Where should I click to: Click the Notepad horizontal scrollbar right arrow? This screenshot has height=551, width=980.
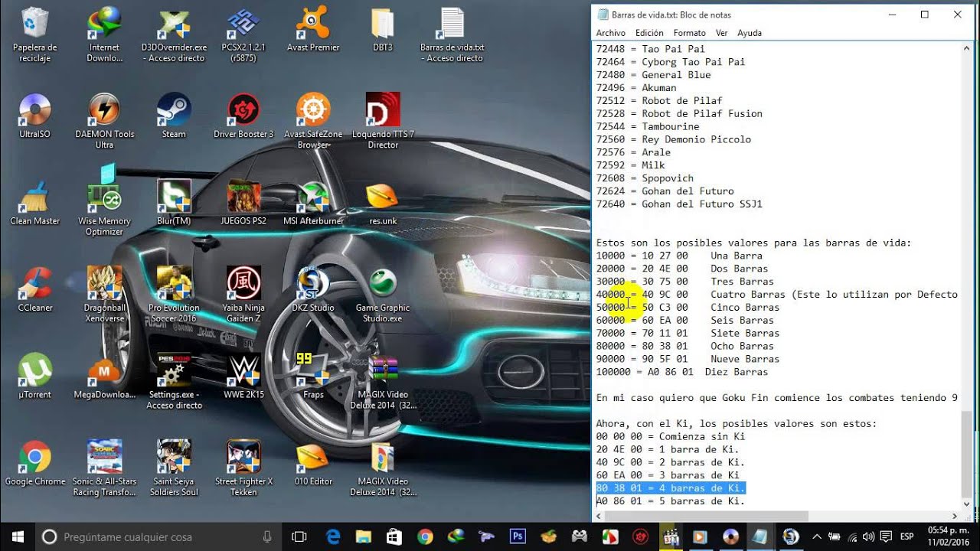954,516
